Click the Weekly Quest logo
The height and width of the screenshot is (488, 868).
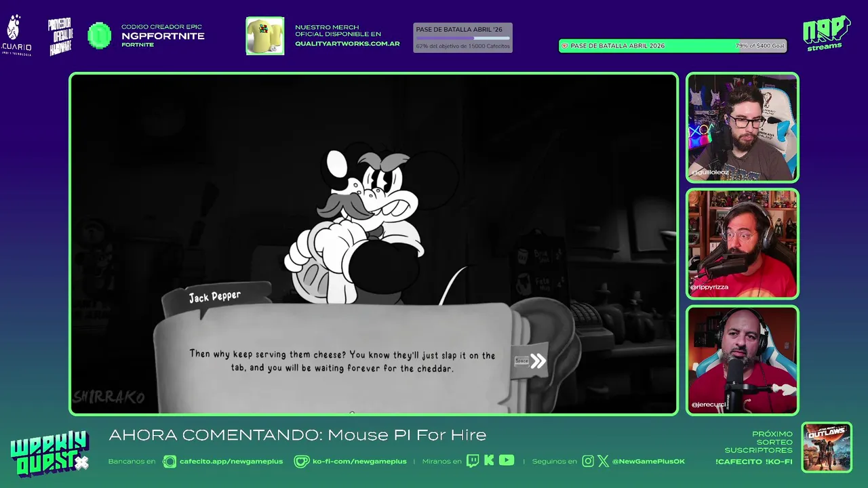[x=49, y=454]
